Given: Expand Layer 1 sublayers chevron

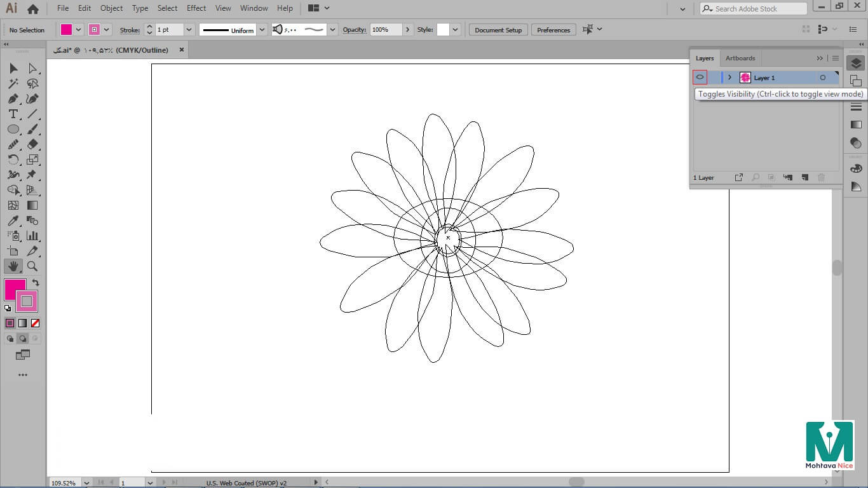Looking at the screenshot, I should click(x=729, y=78).
